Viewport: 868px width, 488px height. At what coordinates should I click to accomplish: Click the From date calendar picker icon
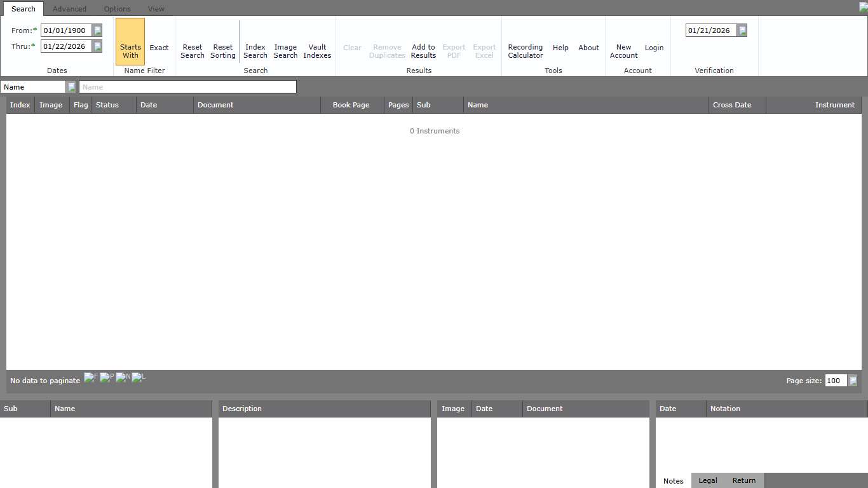coord(97,30)
